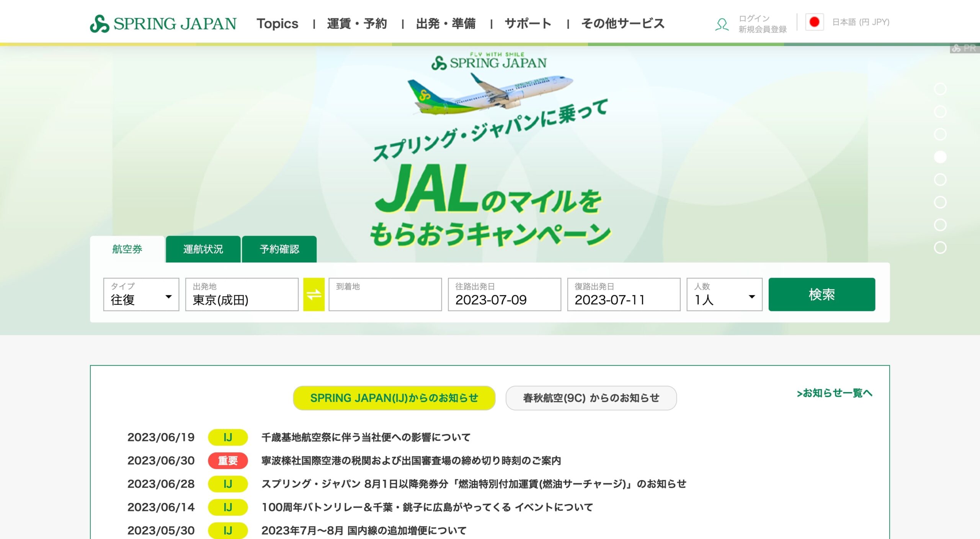Screen dimensions: 980x539
Task: Click date text 2023/06/30
Action: click(161, 461)
